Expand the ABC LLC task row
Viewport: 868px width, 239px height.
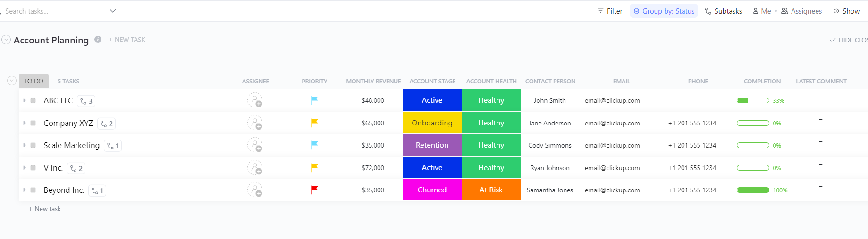click(25, 100)
